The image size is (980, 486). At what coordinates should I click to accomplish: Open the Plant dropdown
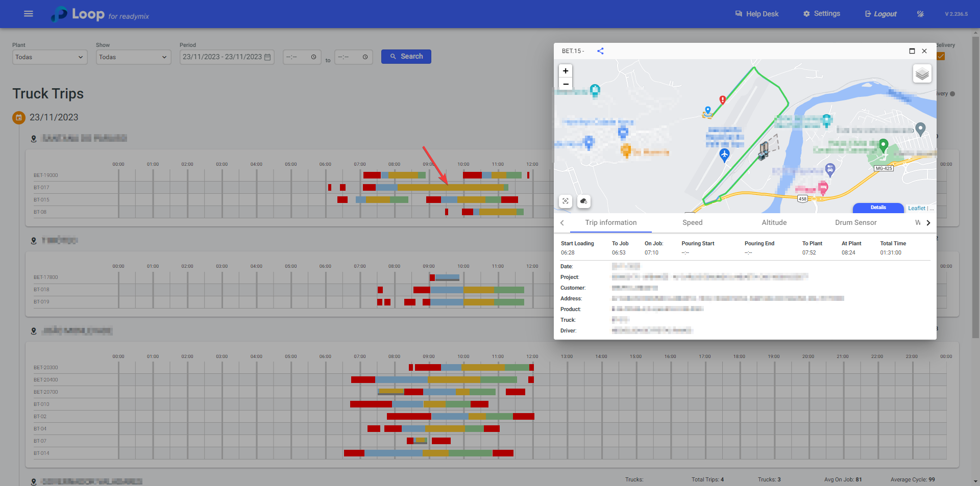pyautogui.click(x=49, y=57)
